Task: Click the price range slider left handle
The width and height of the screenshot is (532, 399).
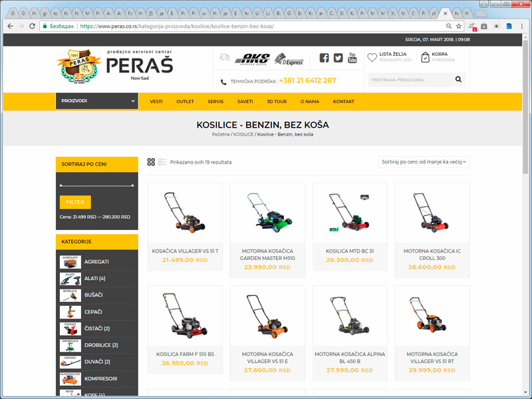Action: pos(61,186)
